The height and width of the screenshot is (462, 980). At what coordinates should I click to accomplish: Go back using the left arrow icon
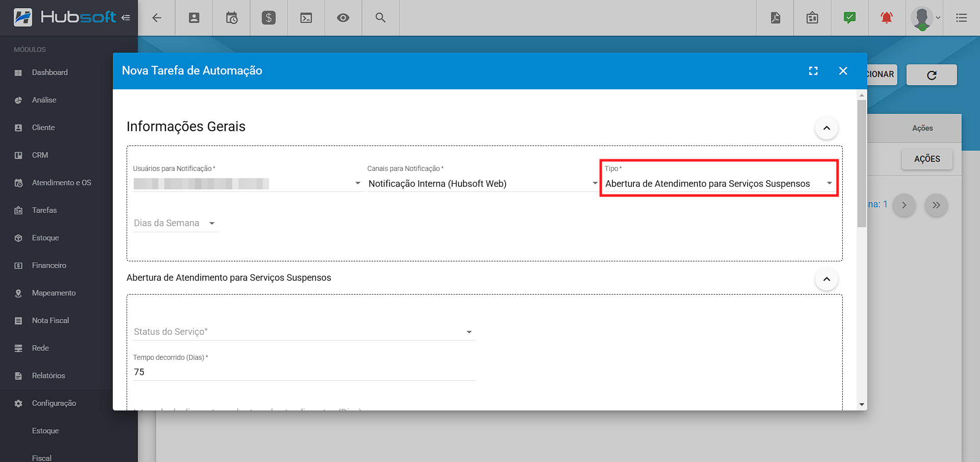point(157,18)
